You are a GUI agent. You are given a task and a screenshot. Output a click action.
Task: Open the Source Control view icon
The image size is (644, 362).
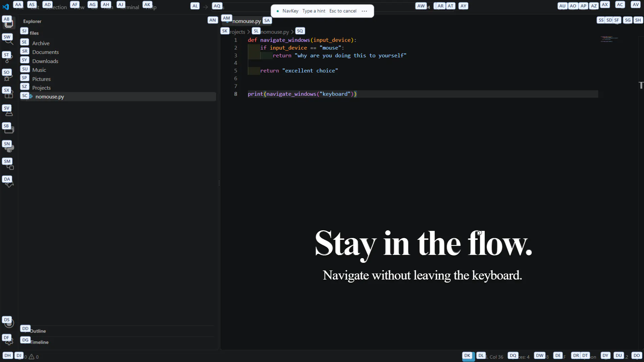click(9, 59)
